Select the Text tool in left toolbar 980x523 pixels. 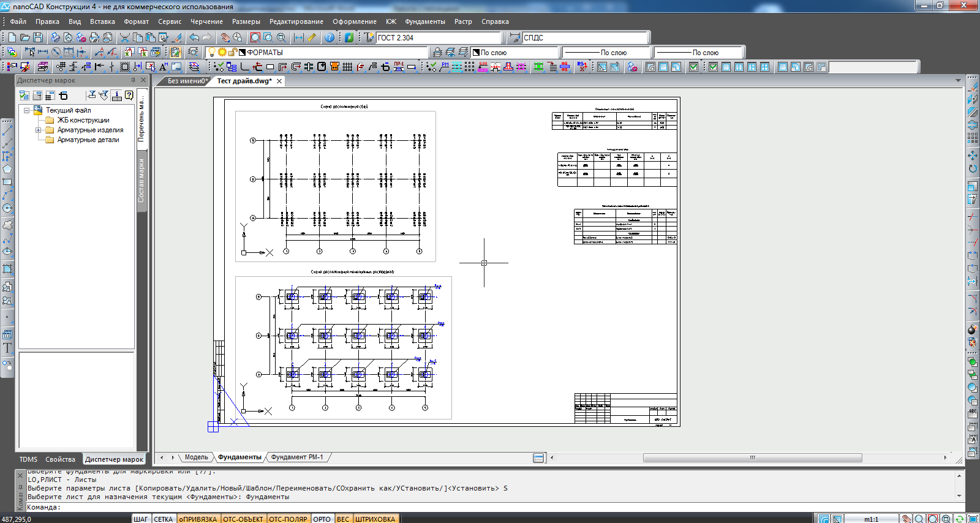pos(7,348)
